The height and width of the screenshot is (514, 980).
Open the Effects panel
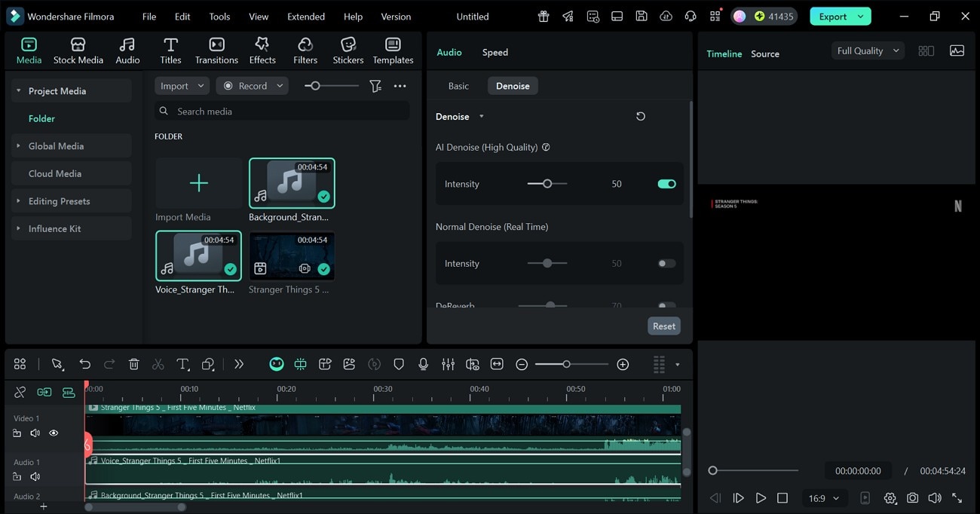[262, 50]
